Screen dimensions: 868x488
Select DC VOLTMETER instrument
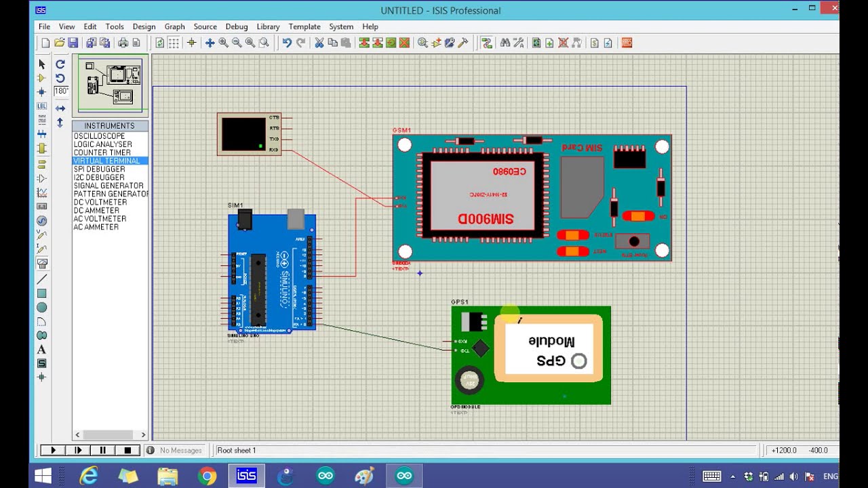click(x=100, y=202)
